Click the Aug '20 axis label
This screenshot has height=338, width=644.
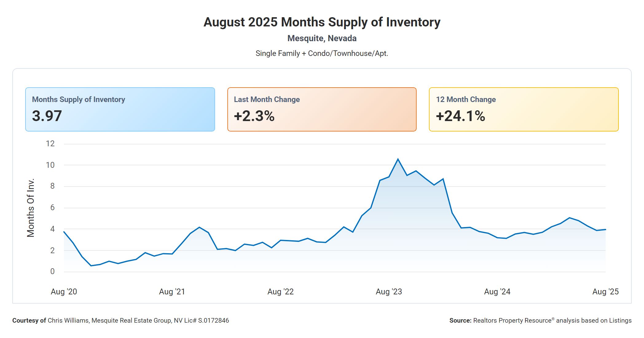[x=64, y=292]
